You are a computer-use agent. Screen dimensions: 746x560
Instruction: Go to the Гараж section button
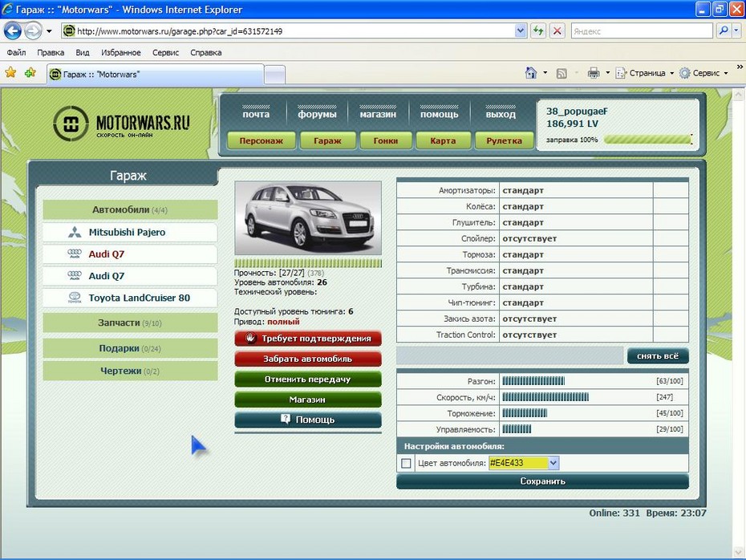(x=327, y=141)
